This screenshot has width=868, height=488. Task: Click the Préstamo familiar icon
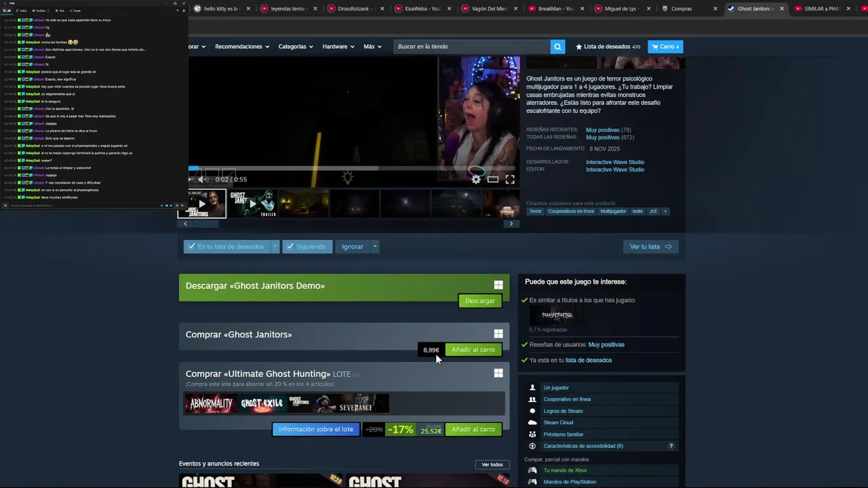[x=532, y=434]
